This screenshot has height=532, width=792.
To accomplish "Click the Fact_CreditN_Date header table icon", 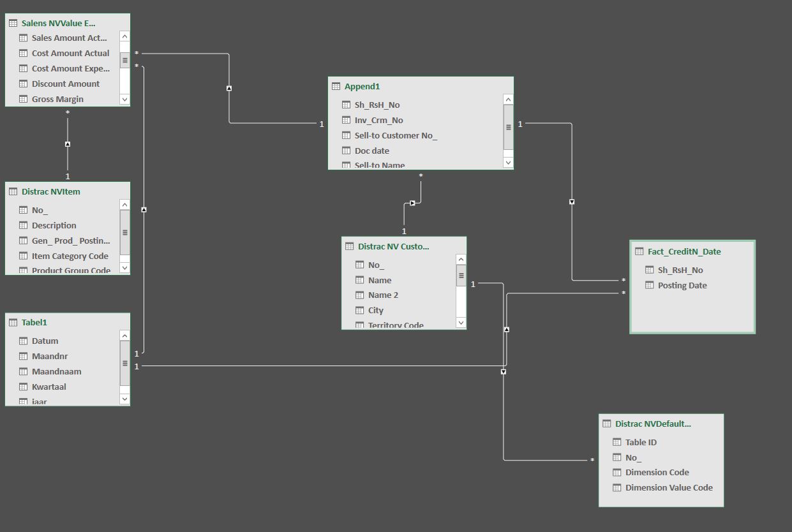I will (639, 251).
